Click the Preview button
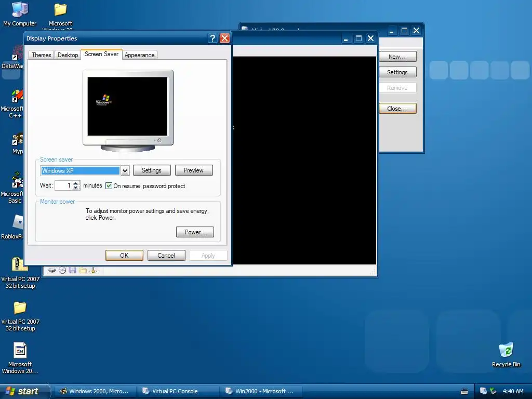 (194, 170)
